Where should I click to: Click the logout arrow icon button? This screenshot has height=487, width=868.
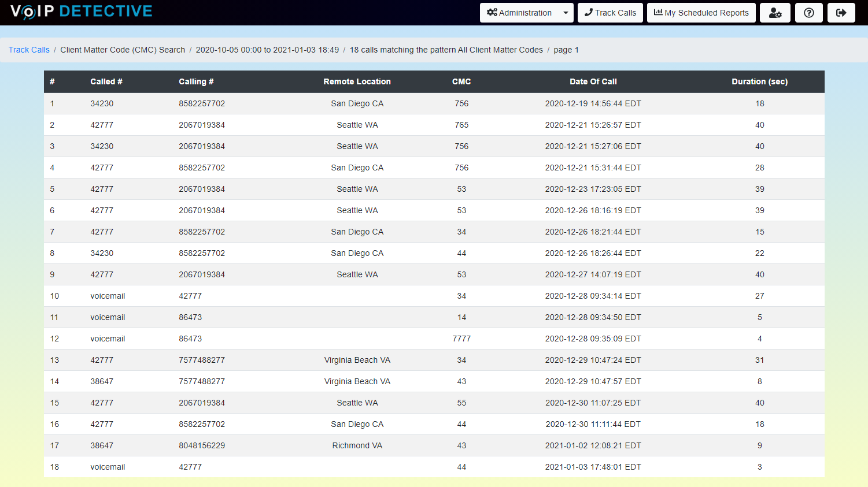click(x=841, y=13)
